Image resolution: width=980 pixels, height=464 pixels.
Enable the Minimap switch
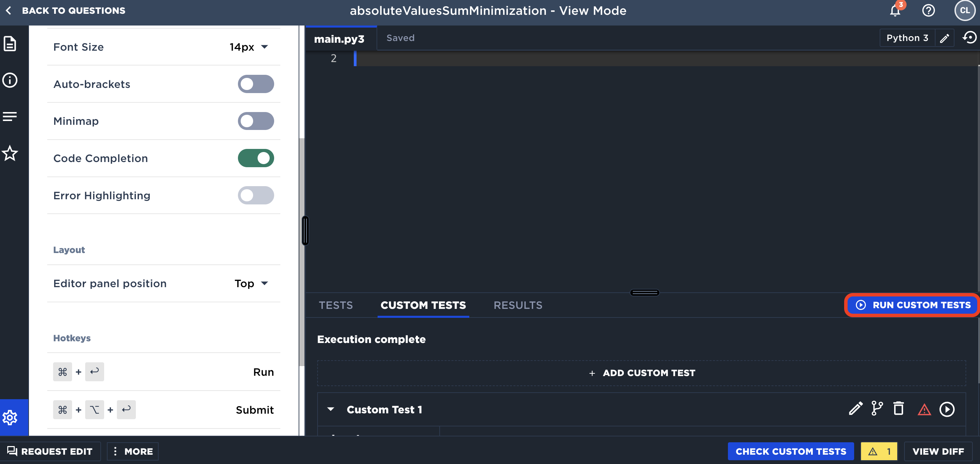tap(256, 121)
